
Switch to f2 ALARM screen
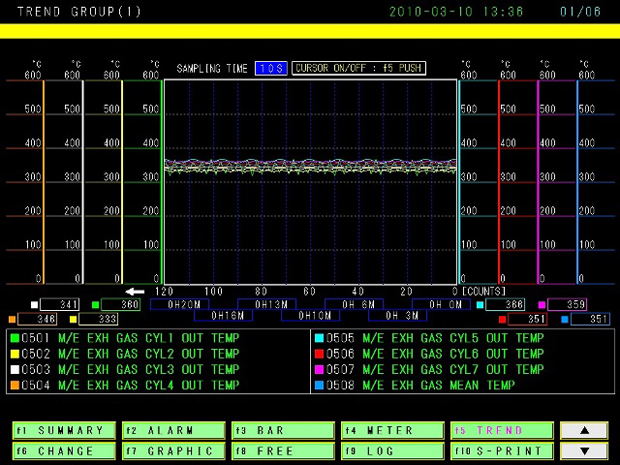(x=173, y=430)
